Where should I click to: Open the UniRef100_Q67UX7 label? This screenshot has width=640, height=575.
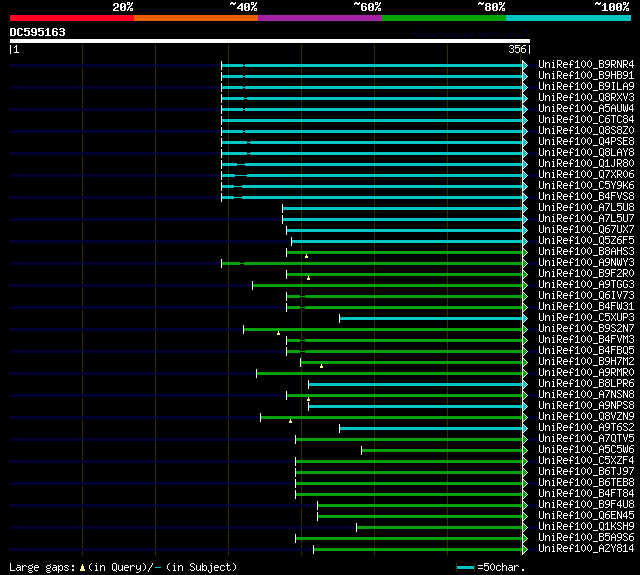(x=586, y=230)
